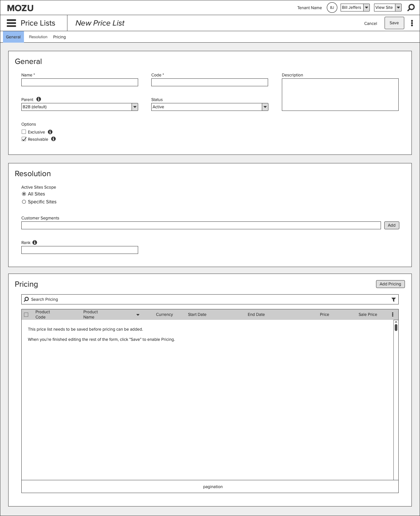Open the View Site dropdown
This screenshot has height=516, width=420.
[388, 8]
